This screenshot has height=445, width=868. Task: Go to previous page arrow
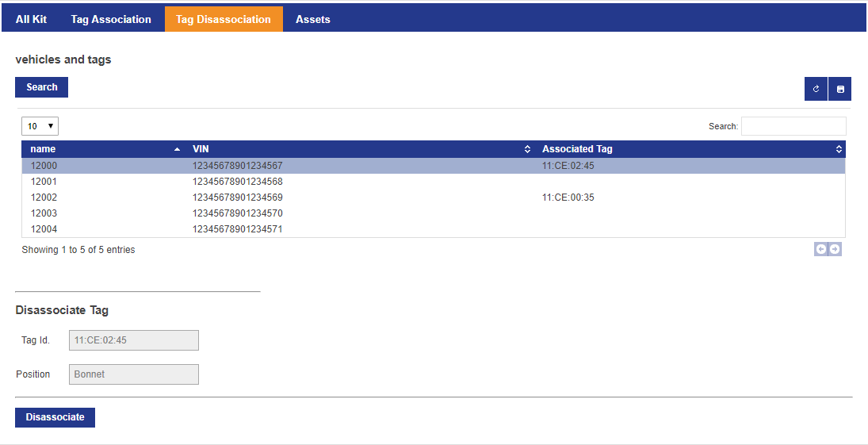pos(821,249)
